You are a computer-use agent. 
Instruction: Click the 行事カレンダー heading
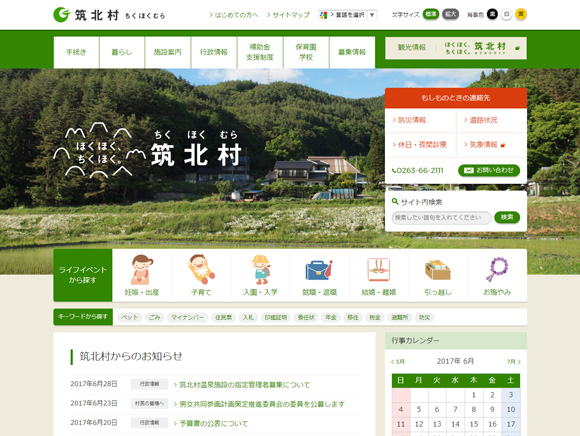(x=415, y=340)
